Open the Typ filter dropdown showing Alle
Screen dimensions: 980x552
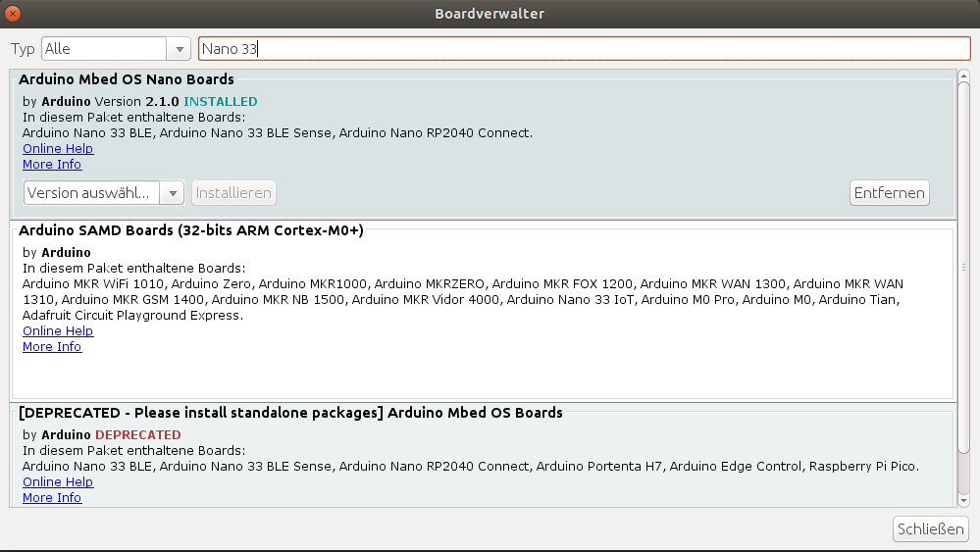click(x=116, y=49)
